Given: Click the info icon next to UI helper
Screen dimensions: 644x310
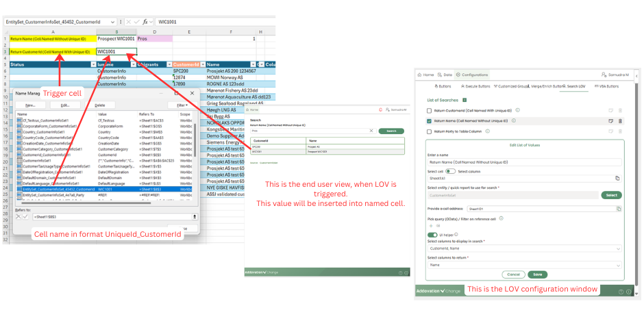Looking at the screenshot, I should point(457,235).
